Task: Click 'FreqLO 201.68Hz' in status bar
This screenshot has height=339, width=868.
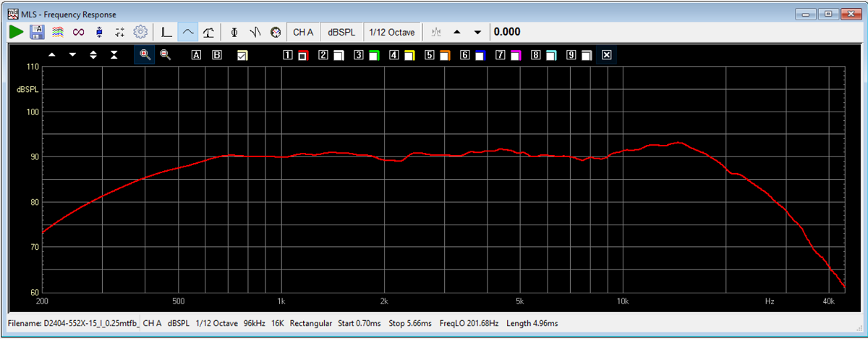Action: tap(470, 323)
